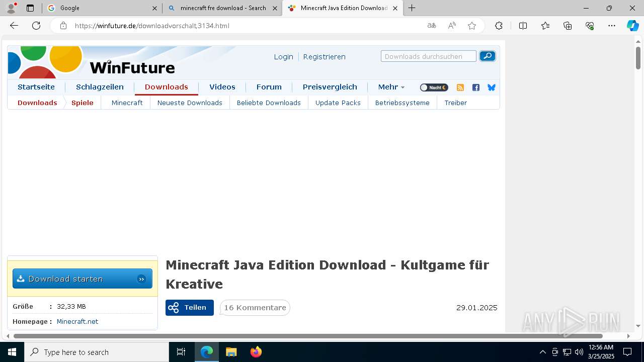Screen dimensions: 644x362
Task: Click the WinFuture search magnifier button
Action: point(487,56)
